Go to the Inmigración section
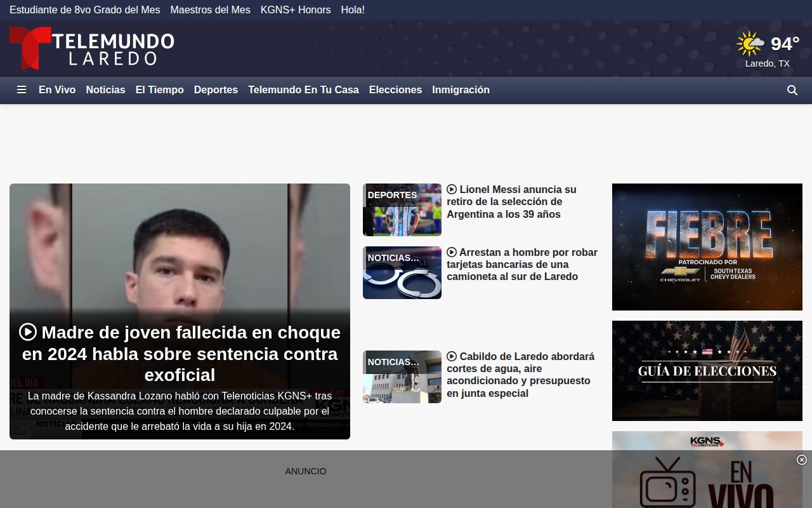 point(461,90)
